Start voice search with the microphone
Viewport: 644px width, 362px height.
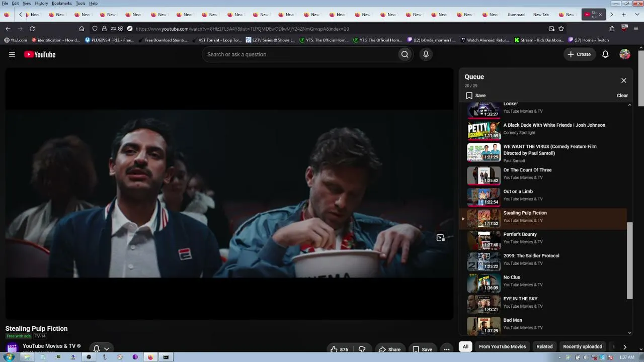coord(426,54)
